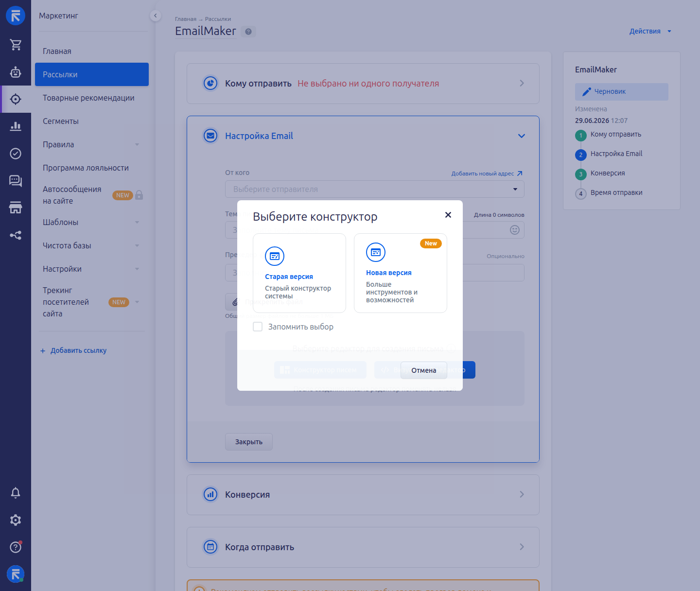The width and height of the screenshot is (700, 591).
Task: Click the help question mark next to EmailMaker
Action: [x=248, y=32]
